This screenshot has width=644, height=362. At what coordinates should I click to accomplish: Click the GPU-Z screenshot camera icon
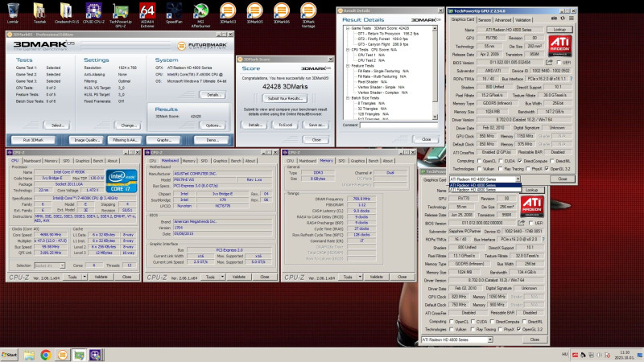tap(554, 19)
